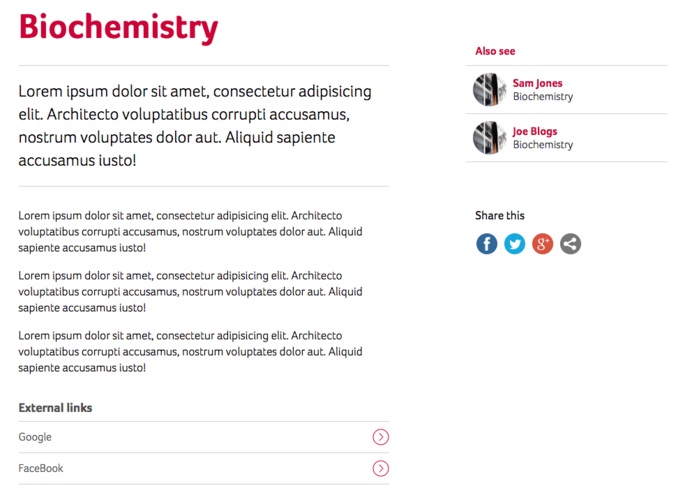Share via the Google Plus icon
This screenshot has height=504, width=686.
point(542,244)
